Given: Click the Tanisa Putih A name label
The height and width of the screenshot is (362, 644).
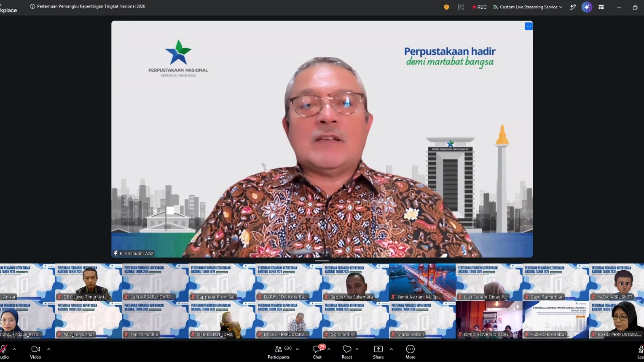Looking at the screenshot, I should coord(144,335).
